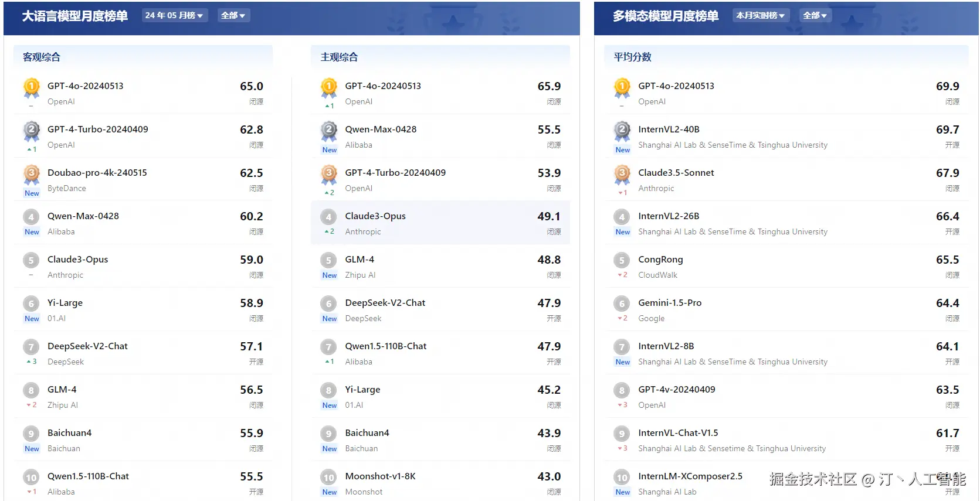This screenshot has height=501, width=980.
Task: Click the bronze medal beside Doubao-pro-4k-240515
Action: pos(31,175)
